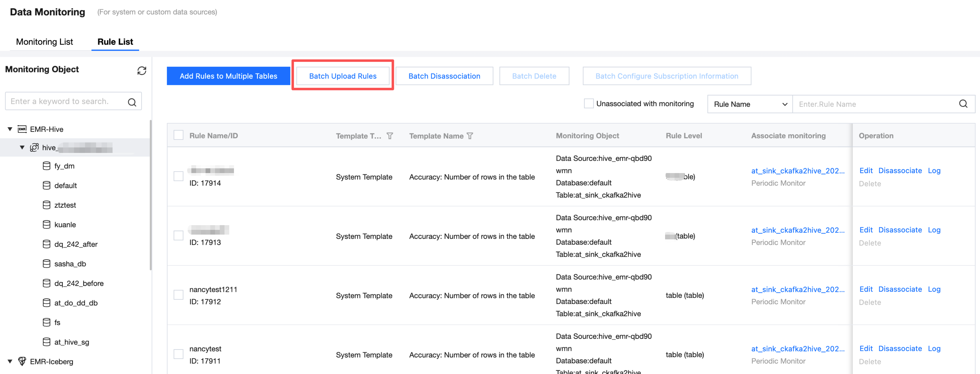Tick the checkbox for rule nancytest1211

178,295
